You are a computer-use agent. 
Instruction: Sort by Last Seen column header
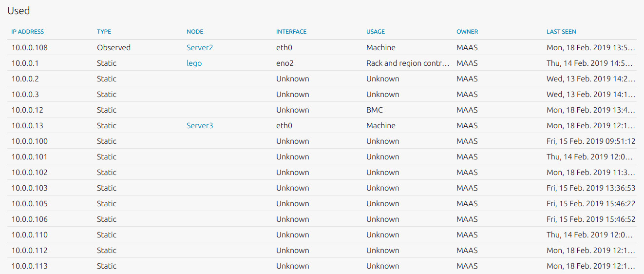561,32
